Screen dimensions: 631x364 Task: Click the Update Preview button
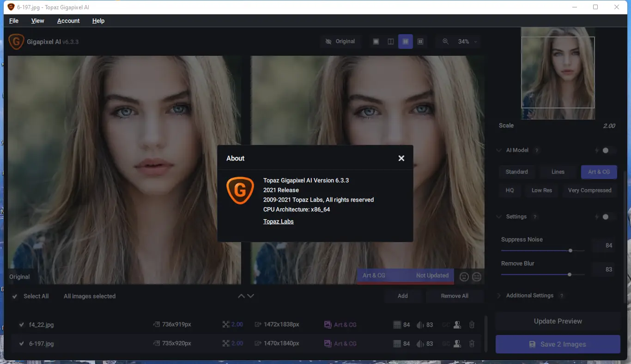click(558, 322)
